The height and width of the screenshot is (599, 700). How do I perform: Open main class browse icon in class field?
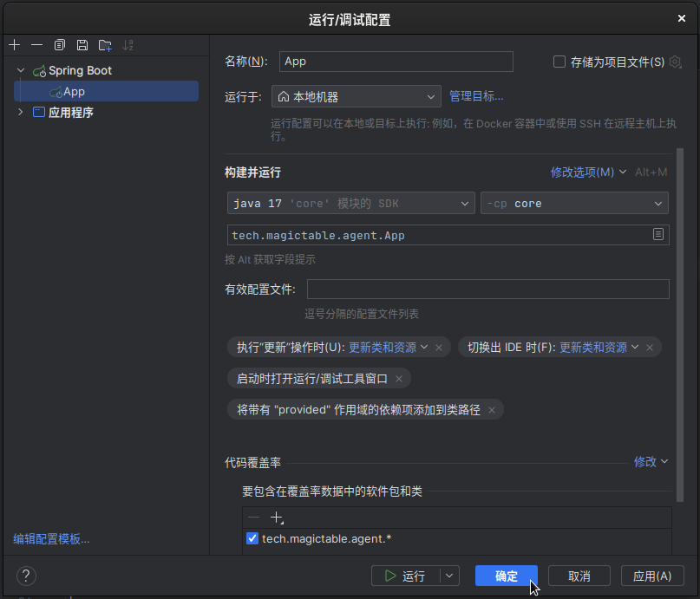658,235
